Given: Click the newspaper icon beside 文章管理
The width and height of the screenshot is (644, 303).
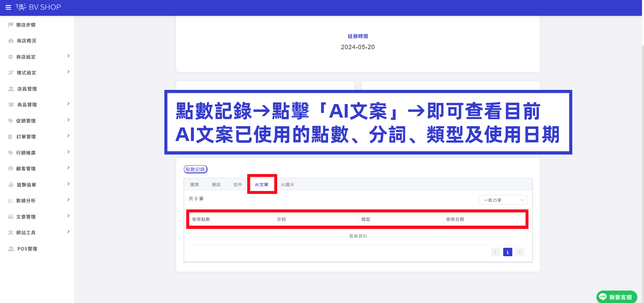Looking at the screenshot, I should point(11,217).
